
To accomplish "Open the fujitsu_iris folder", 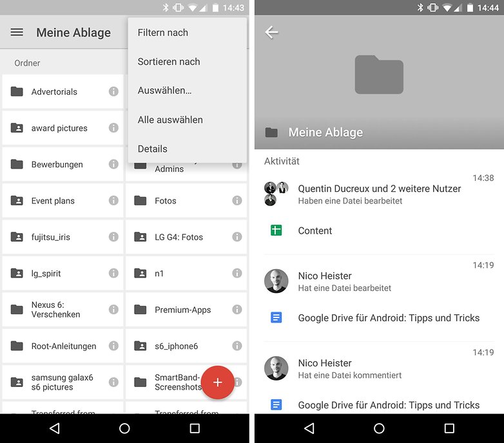I will pyautogui.click(x=63, y=237).
